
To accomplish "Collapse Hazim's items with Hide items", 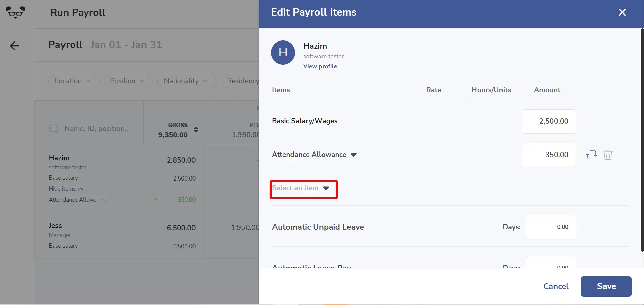I will (x=66, y=189).
